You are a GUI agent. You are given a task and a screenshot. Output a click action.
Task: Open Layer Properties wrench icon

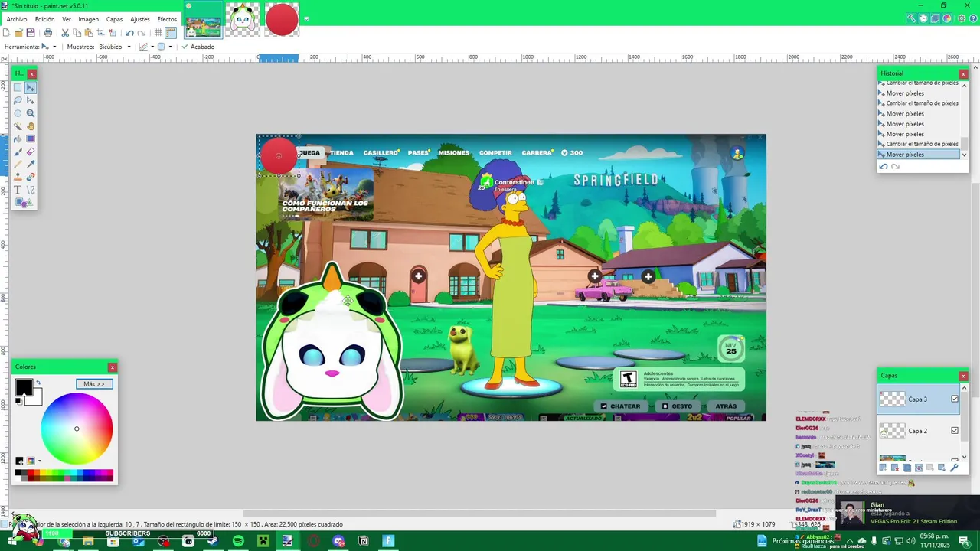pyautogui.click(x=954, y=467)
